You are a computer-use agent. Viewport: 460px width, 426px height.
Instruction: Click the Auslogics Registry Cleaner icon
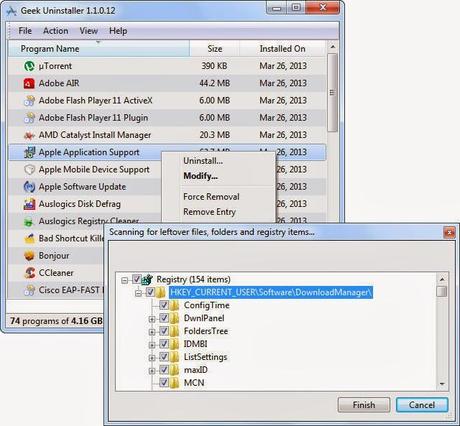point(29,221)
